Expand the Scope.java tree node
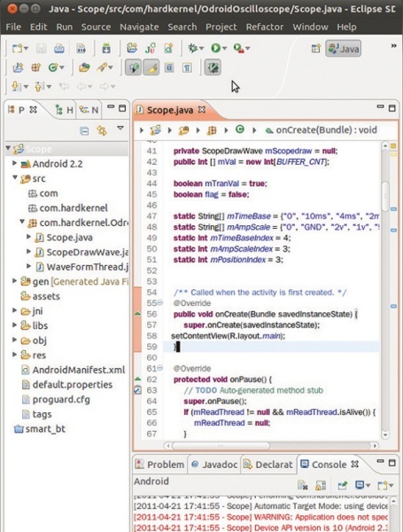Image resolution: width=403 pixels, height=532 pixels. [29, 237]
